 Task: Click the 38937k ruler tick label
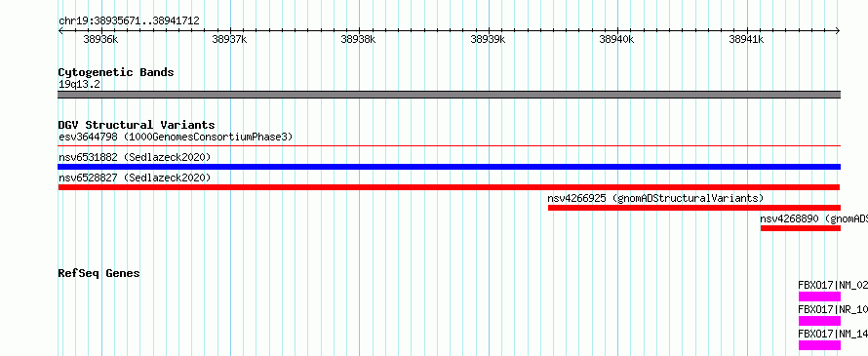pos(229,39)
